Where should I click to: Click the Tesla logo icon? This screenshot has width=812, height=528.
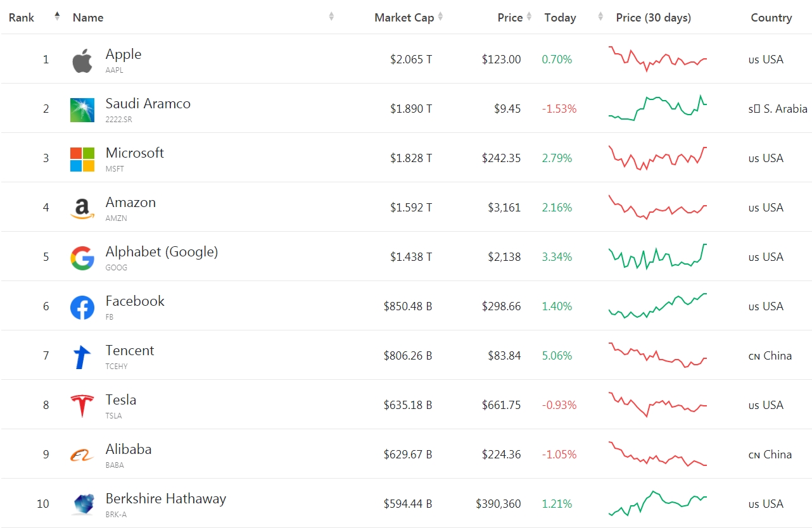(x=82, y=406)
